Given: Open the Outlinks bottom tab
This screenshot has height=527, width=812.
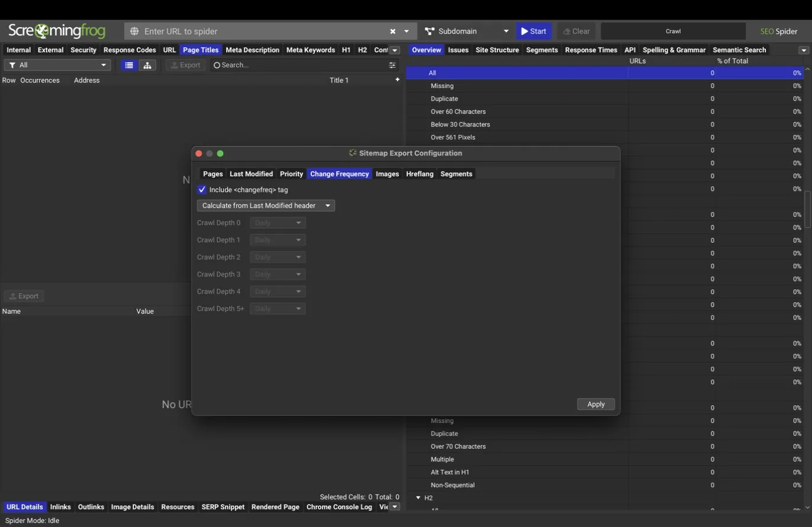Looking at the screenshot, I should 91,507.
